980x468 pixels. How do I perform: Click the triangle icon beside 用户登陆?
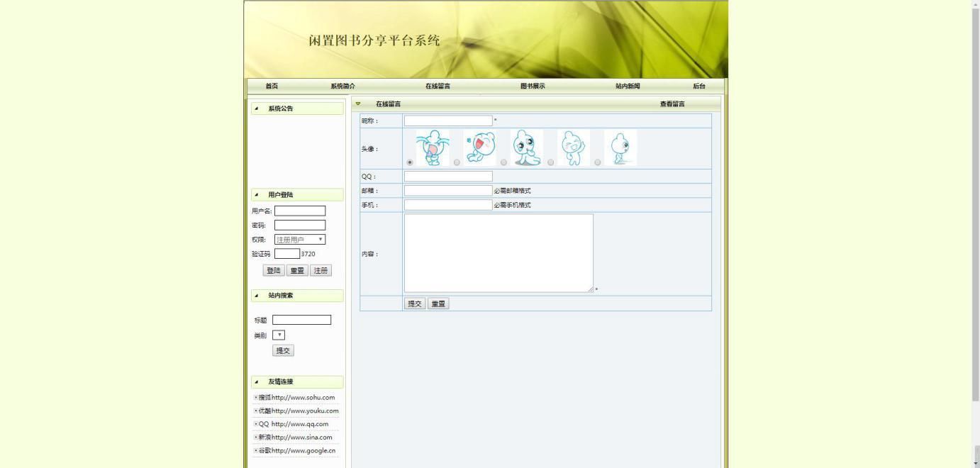(x=256, y=194)
